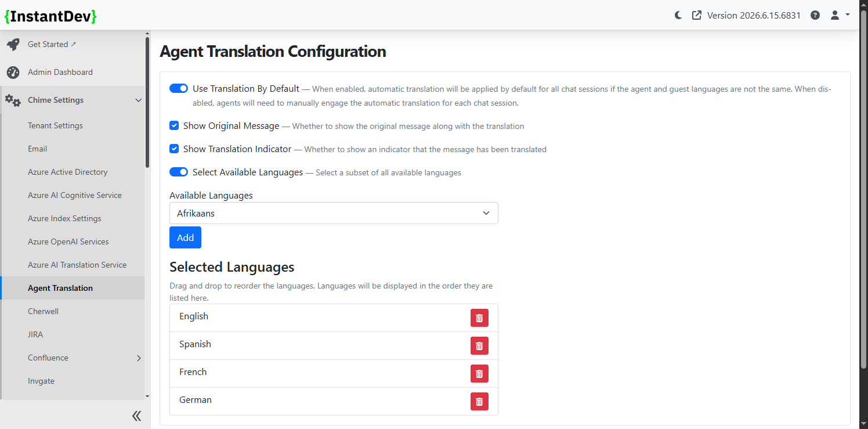Go to Admin Dashboard
The image size is (868, 429).
coord(60,72)
